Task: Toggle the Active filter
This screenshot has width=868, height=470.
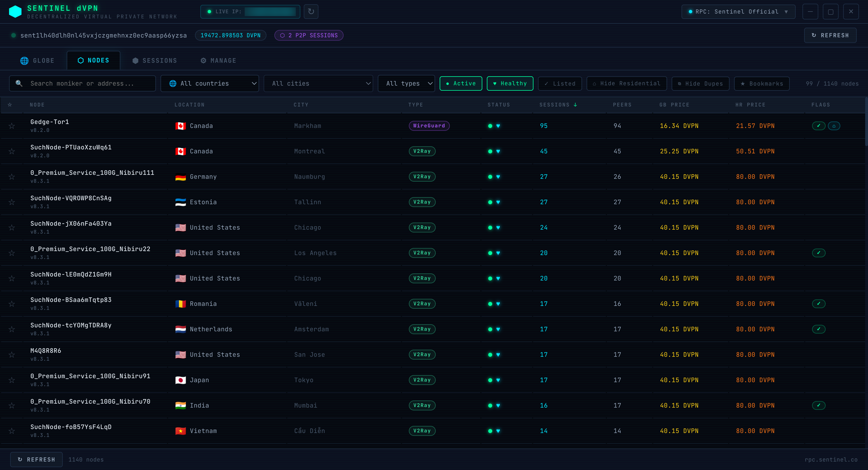Action: click(x=461, y=84)
